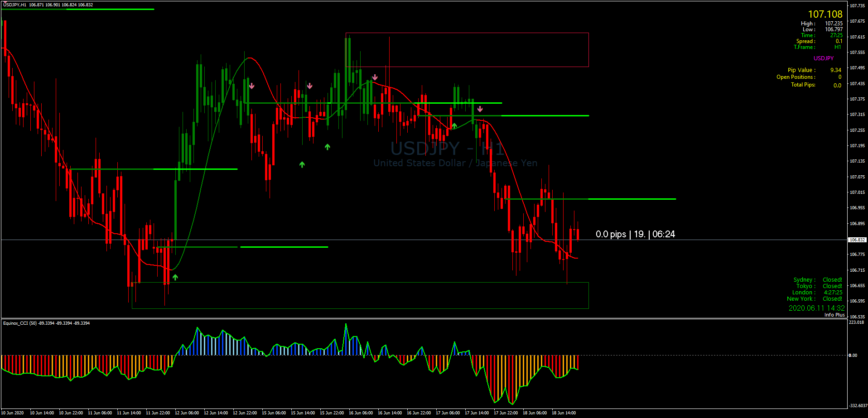Viewport: 868px width, 418px height.
Task: Click the 0.00 level on CCI scale
Action: (x=853, y=356)
